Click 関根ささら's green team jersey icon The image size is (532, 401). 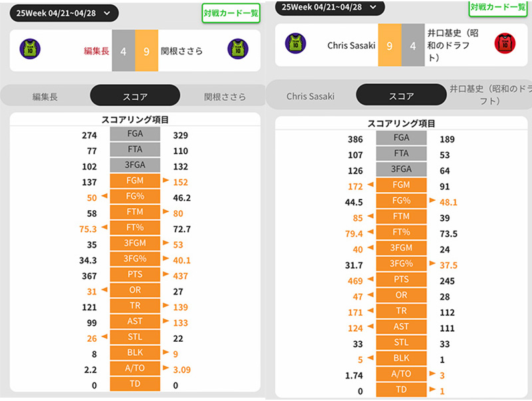(237, 49)
